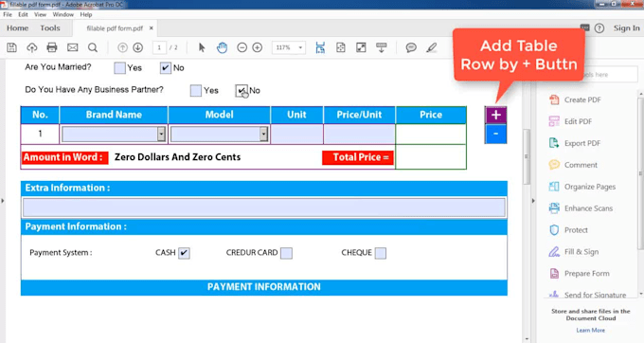Open Prepare Form tool
Viewport: 644px width, 343px height.
click(x=579, y=274)
